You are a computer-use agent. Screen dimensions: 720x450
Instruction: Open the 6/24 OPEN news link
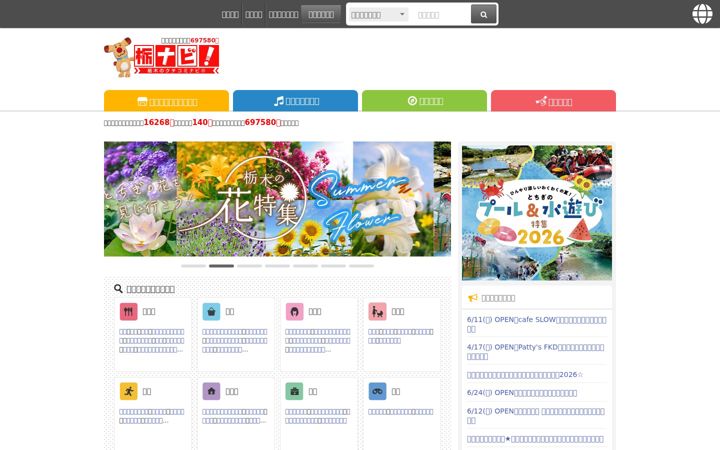tap(522, 393)
